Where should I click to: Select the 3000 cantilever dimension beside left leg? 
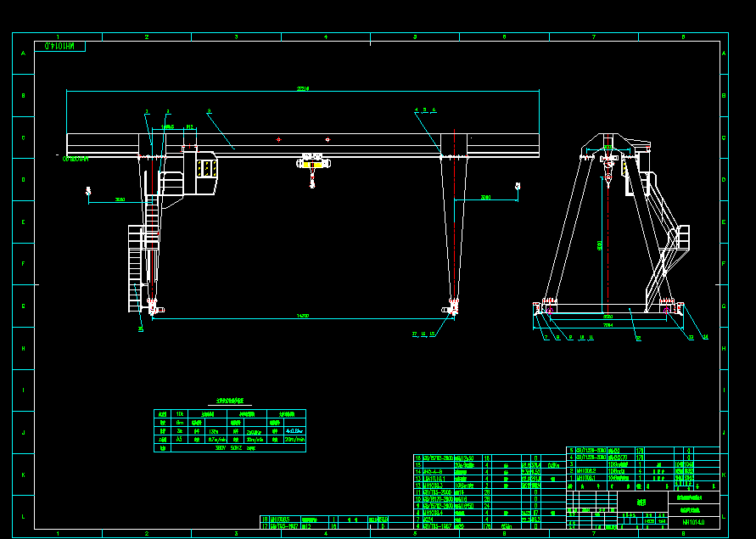click(120, 199)
